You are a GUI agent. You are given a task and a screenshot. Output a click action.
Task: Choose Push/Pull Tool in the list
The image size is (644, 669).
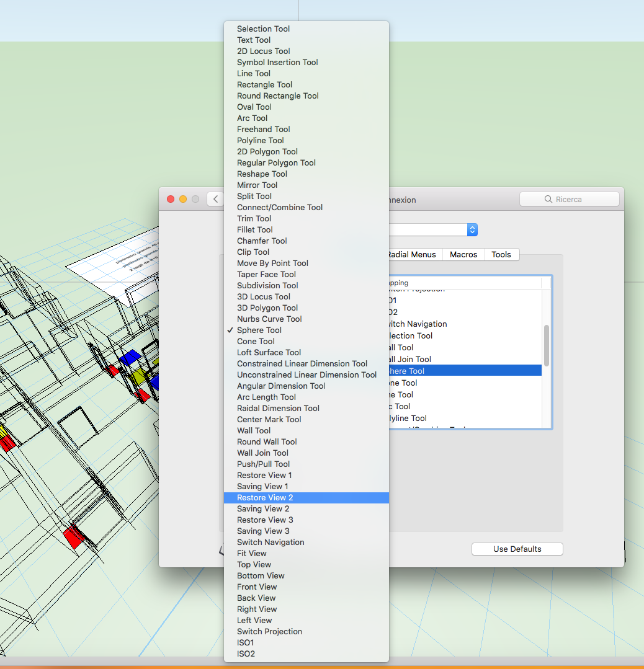[263, 464]
